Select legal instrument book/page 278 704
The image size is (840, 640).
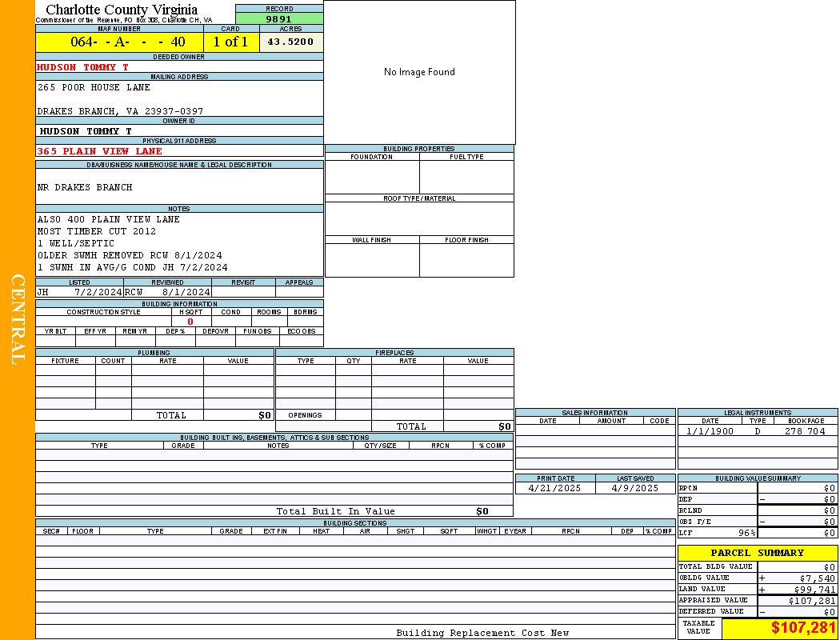pos(804,431)
